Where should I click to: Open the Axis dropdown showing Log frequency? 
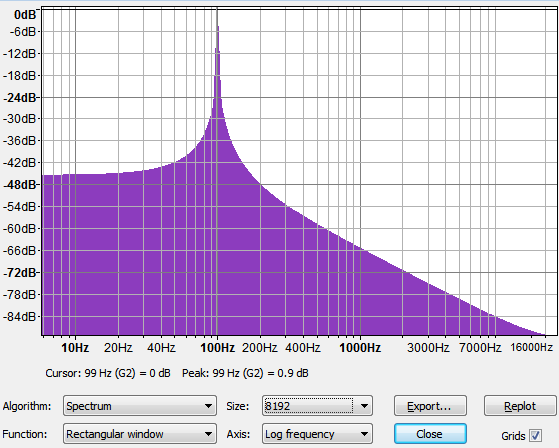317,434
